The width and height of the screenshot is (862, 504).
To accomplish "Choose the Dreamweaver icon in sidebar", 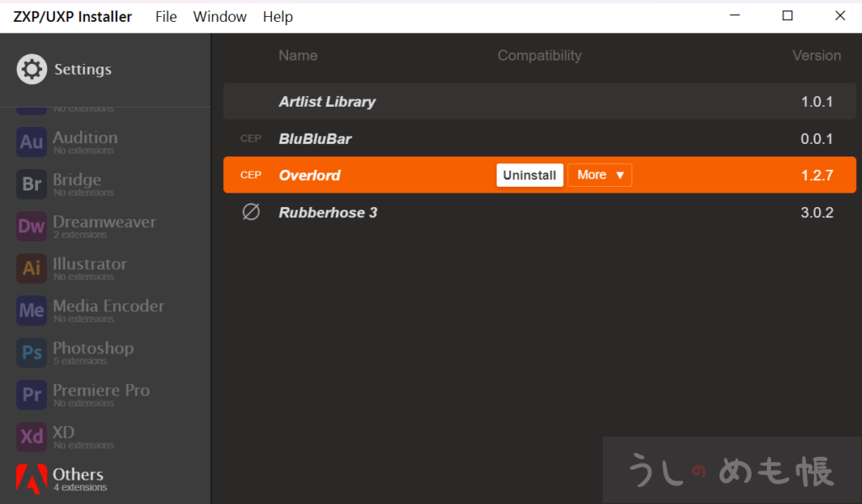I will [31, 226].
